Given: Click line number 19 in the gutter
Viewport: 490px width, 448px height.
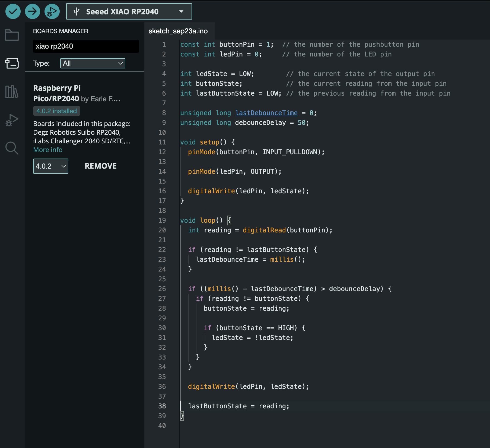Looking at the screenshot, I should click(162, 220).
